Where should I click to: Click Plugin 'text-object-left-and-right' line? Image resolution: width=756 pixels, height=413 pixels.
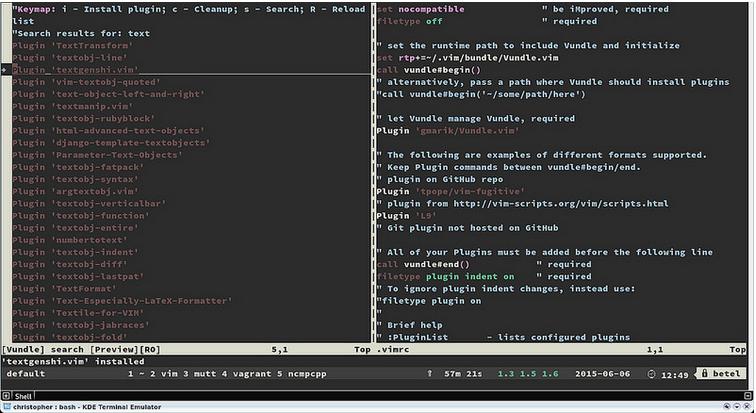pyautogui.click(x=108, y=94)
